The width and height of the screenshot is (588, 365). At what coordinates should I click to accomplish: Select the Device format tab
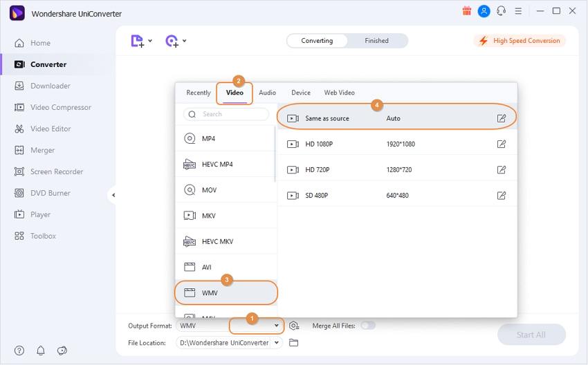click(301, 93)
